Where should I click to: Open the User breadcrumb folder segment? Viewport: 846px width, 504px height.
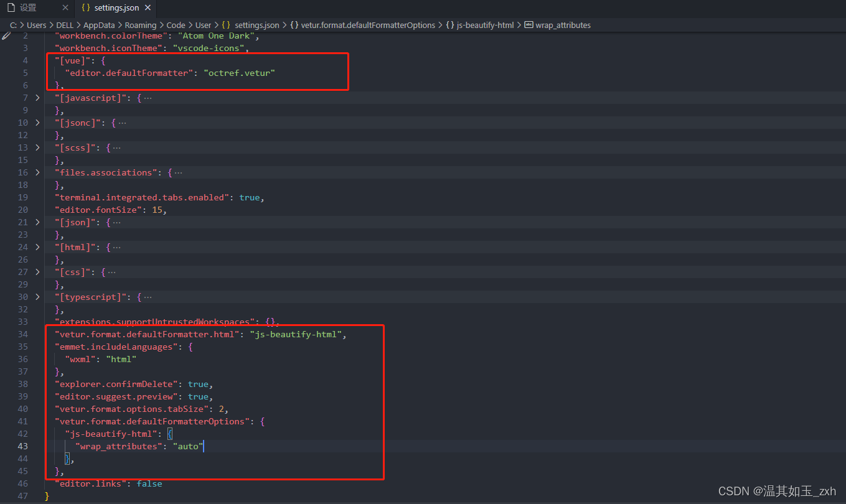(204, 25)
